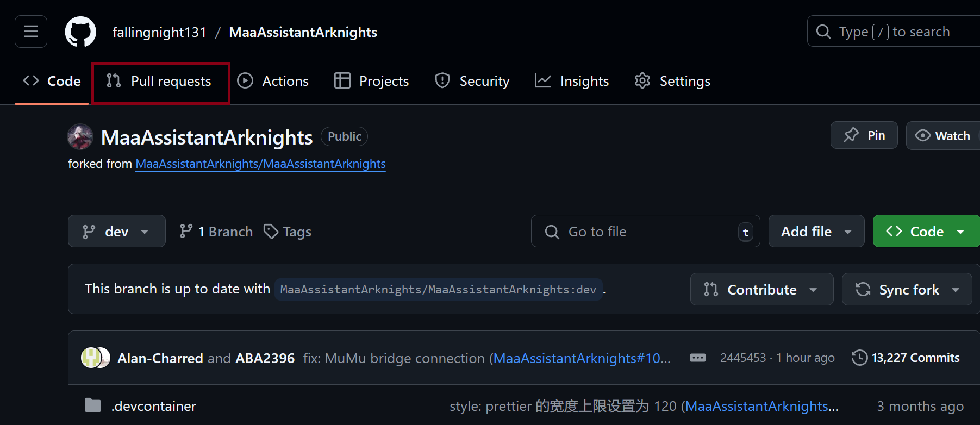Open the dev branch selector dropdown
Viewport: 980px width, 425px height.
coord(116,232)
